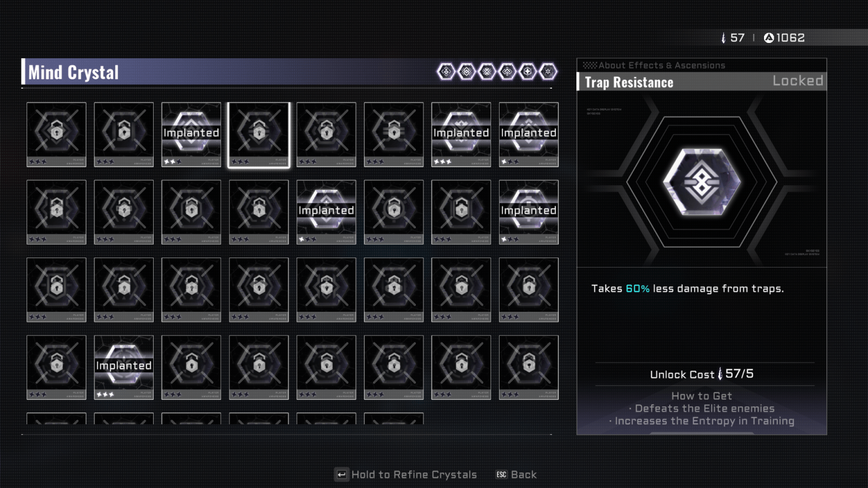Select the X-shaped hexagon icon in header

(487, 72)
